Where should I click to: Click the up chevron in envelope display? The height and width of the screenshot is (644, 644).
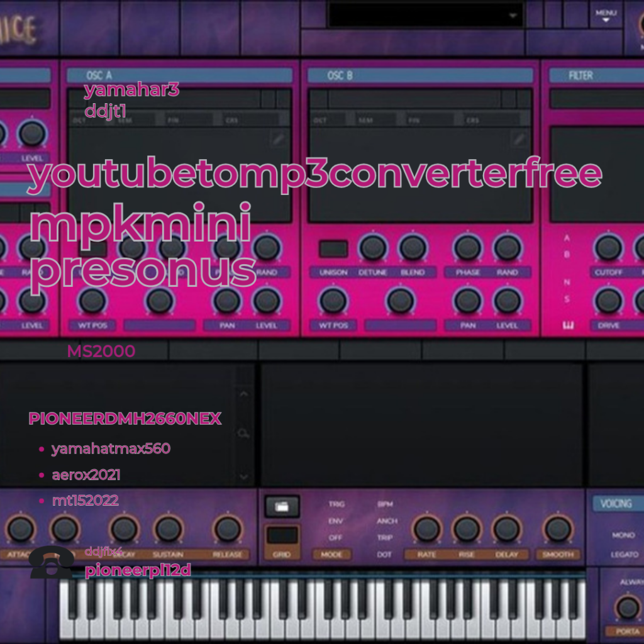[x=243, y=394]
